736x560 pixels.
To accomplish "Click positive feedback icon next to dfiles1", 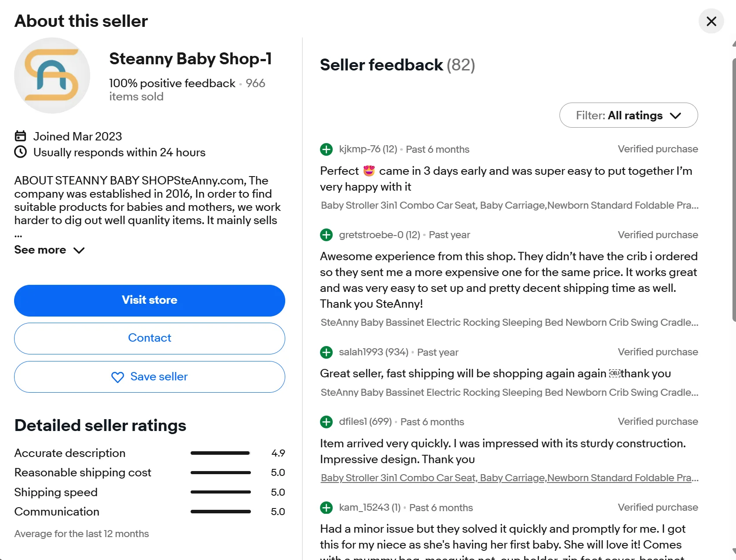I will [326, 422].
